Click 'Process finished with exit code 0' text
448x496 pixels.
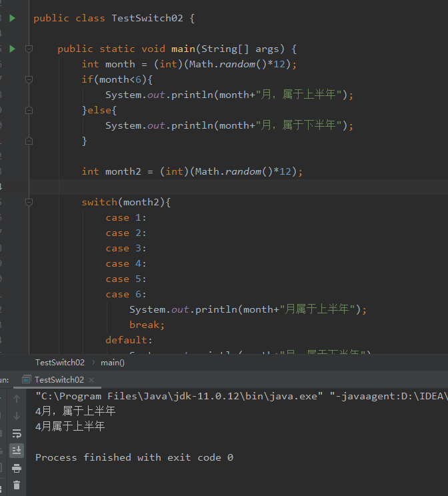tap(134, 457)
